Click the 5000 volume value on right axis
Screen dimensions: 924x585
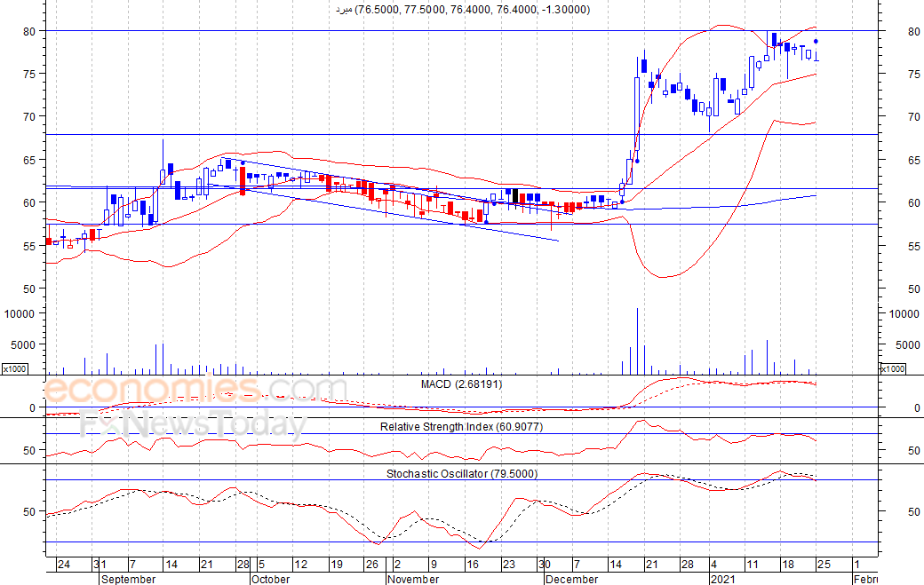tap(908, 345)
